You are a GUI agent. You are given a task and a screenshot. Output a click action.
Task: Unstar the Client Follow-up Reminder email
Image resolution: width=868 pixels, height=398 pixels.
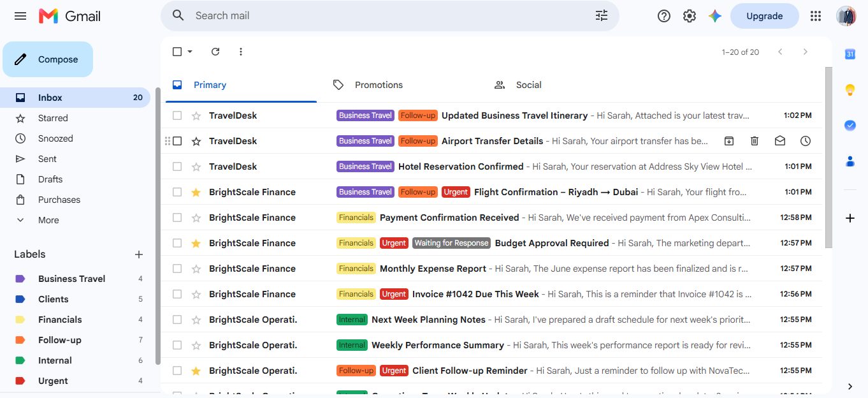point(196,371)
